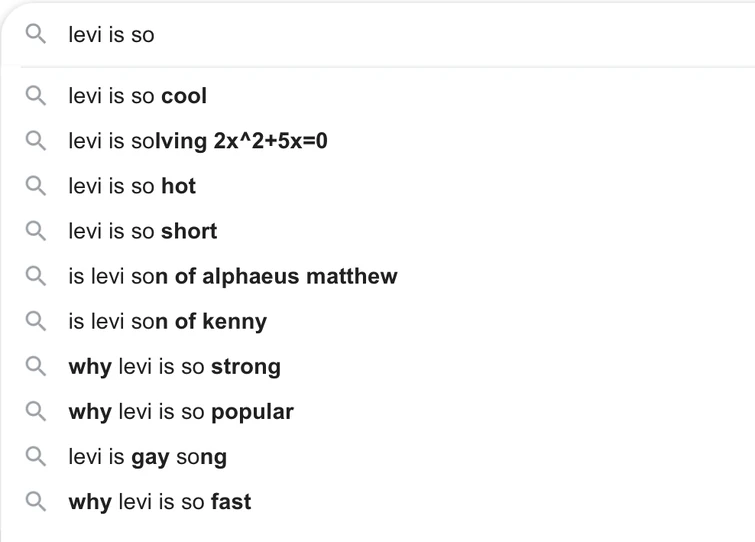Click magnifier icon next to 'is levi son of kenny'
The width and height of the screenshot is (755, 542).
tap(35, 322)
